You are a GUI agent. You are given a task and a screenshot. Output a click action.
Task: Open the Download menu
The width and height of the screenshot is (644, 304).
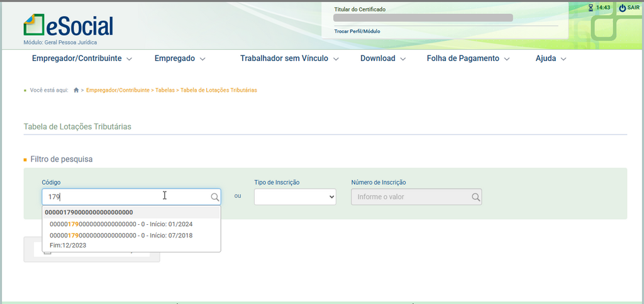(x=383, y=58)
